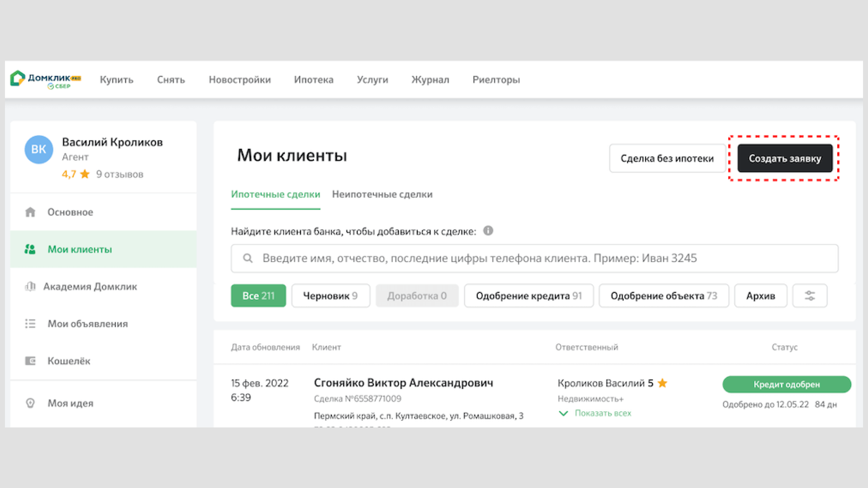Click the info icon beside search label
Screen dimensions: 868x488
coord(488,231)
